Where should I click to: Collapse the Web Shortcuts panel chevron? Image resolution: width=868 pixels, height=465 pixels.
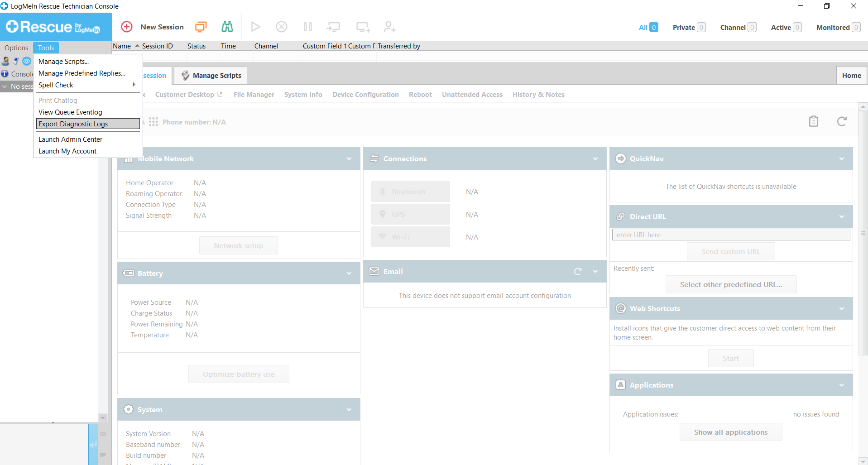click(842, 309)
